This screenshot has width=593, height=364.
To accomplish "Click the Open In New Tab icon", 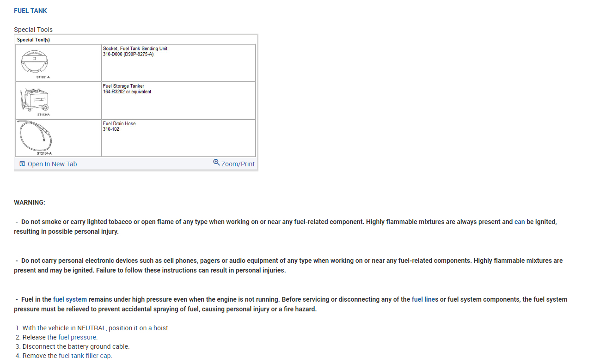I will (x=22, y=164).
